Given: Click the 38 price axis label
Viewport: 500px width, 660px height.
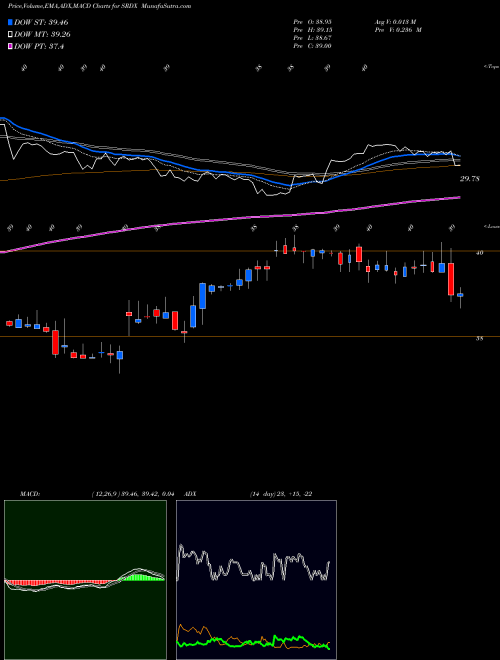Looking at the screenshot, I should point(479,338).
